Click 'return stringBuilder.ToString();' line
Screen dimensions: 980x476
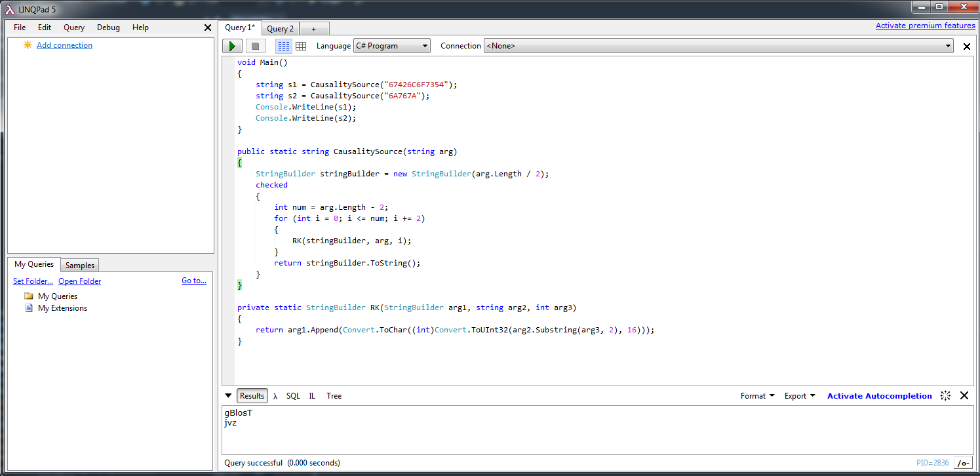tap(347, 263)
